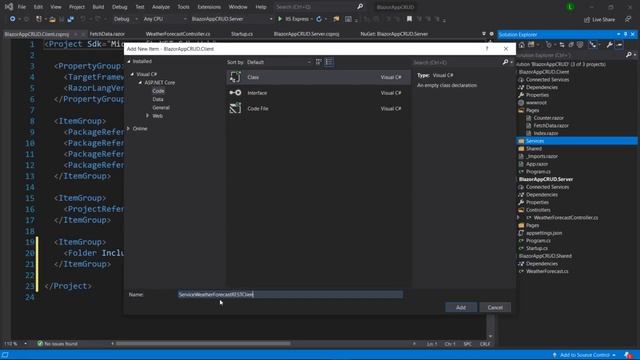Image resolution: width=640 pixels, height=360 pixels.
Task: Open the View menu
Action: [56, 7]
